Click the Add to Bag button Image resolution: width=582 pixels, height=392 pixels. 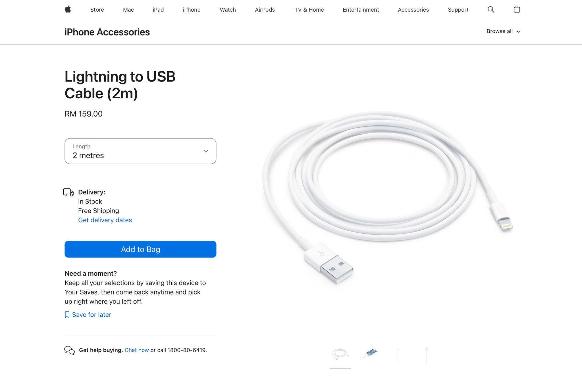point(140,249)
